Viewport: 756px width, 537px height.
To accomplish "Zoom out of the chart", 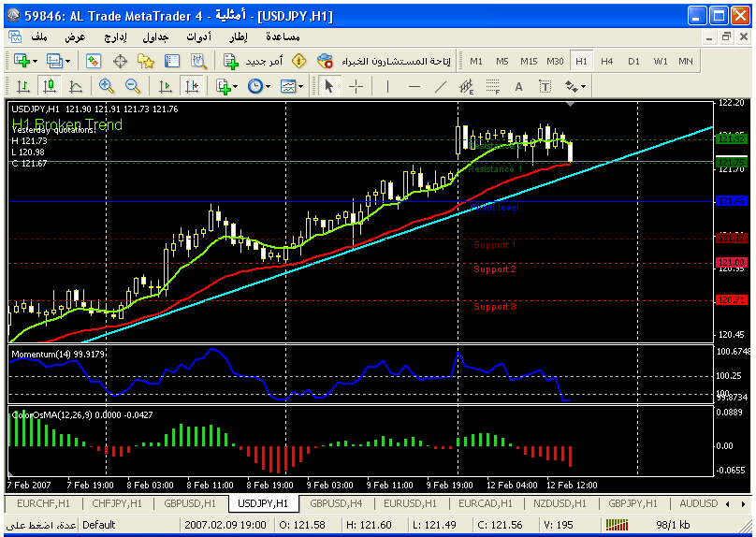I will click(x=132, y=86).
